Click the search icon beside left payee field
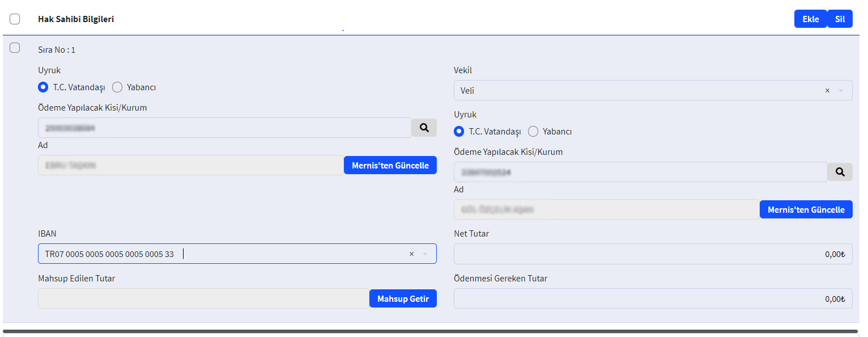Image resolution: width=868 pixels, height=337 pixels. pos(424,128)
